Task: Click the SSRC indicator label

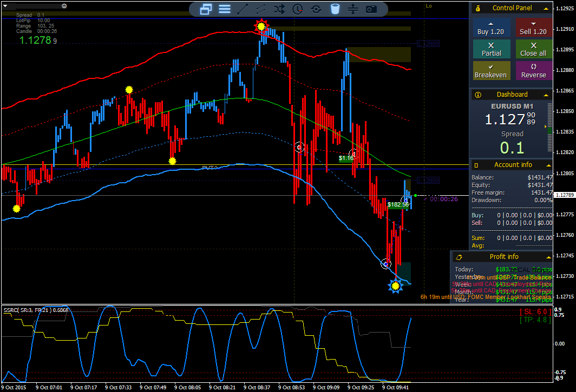Action: click(x=36, y=310)
